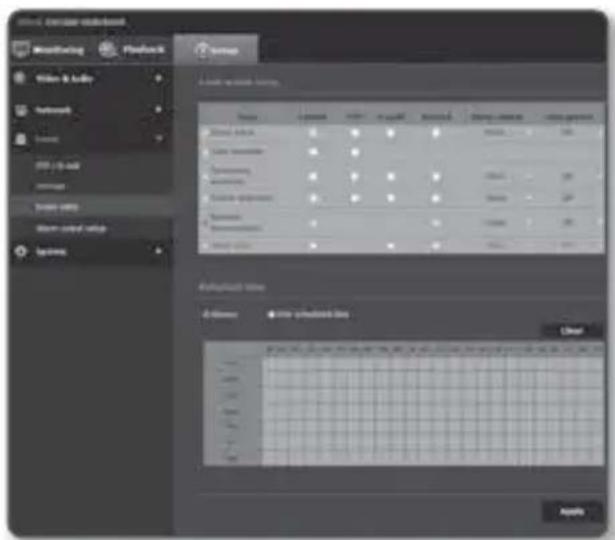The height and width of the screenshot is (540, 615).
Task: Select the Always activation time option
Action: [x=220, y=315]
